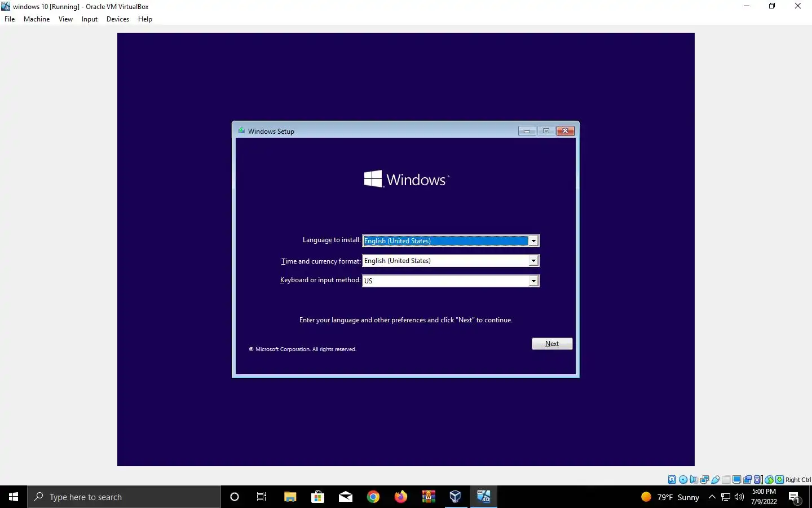
Task: Click the shared folders indicator in VirtualBox status bar
Action: point(726,480)
